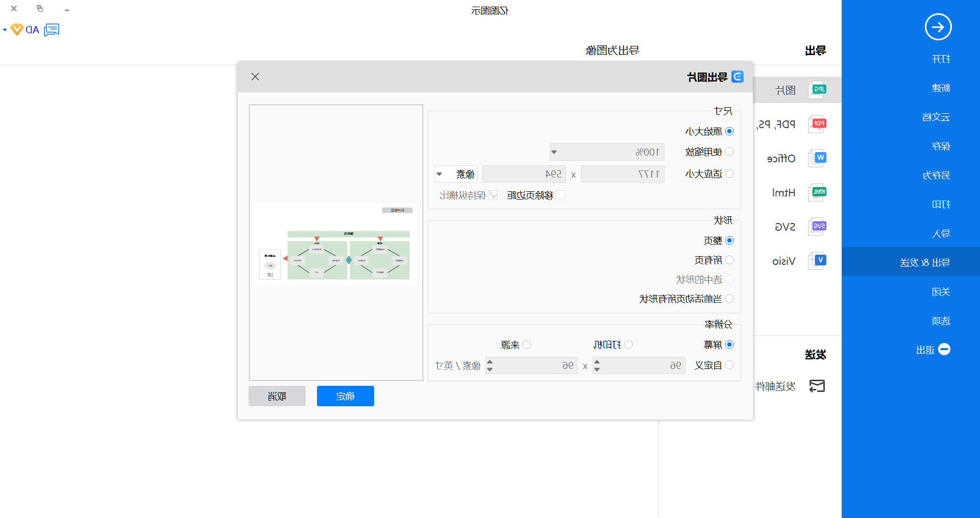Click the PDF, PS export type label
Screen dimensions: 980x518
pos(776,125)
